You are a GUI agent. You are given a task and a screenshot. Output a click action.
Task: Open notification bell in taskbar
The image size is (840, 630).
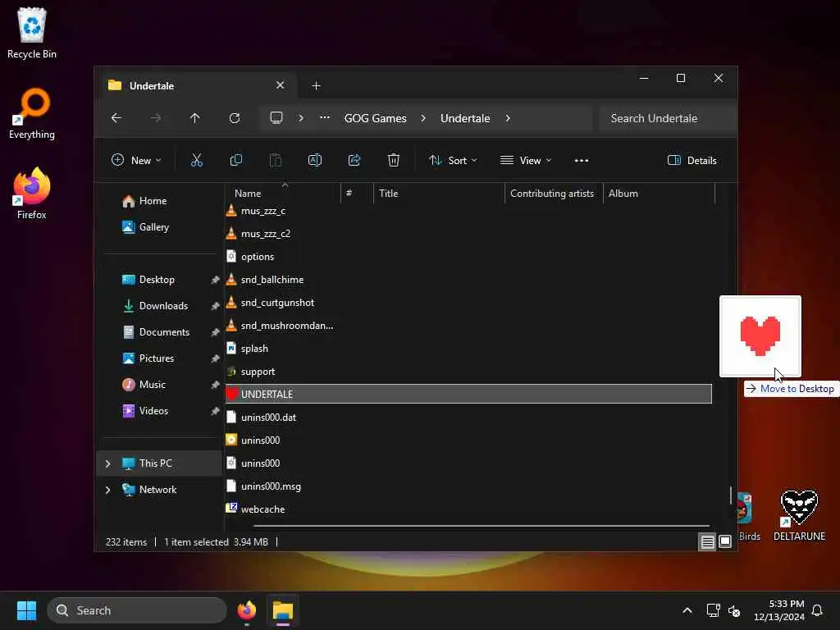pyautogui.click(x=817, y=610)
